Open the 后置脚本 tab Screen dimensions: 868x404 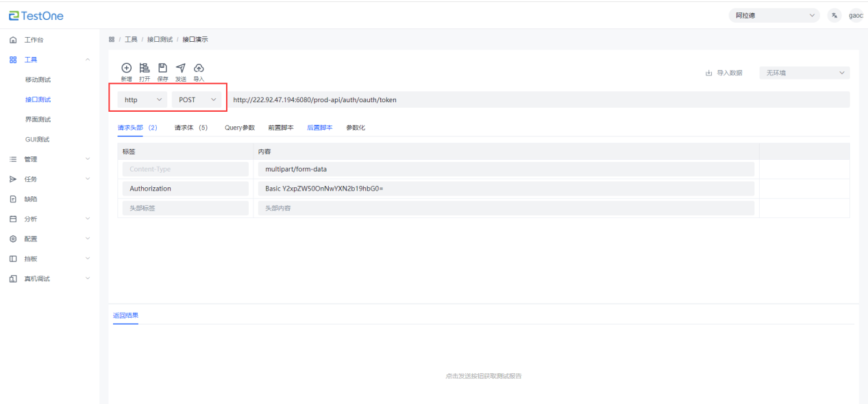coord(319,128)
